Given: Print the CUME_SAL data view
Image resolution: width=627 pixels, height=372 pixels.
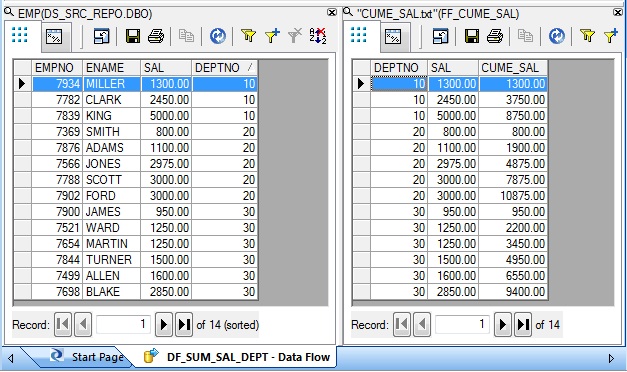Looking at the screenshot, I should pos(495,36).
